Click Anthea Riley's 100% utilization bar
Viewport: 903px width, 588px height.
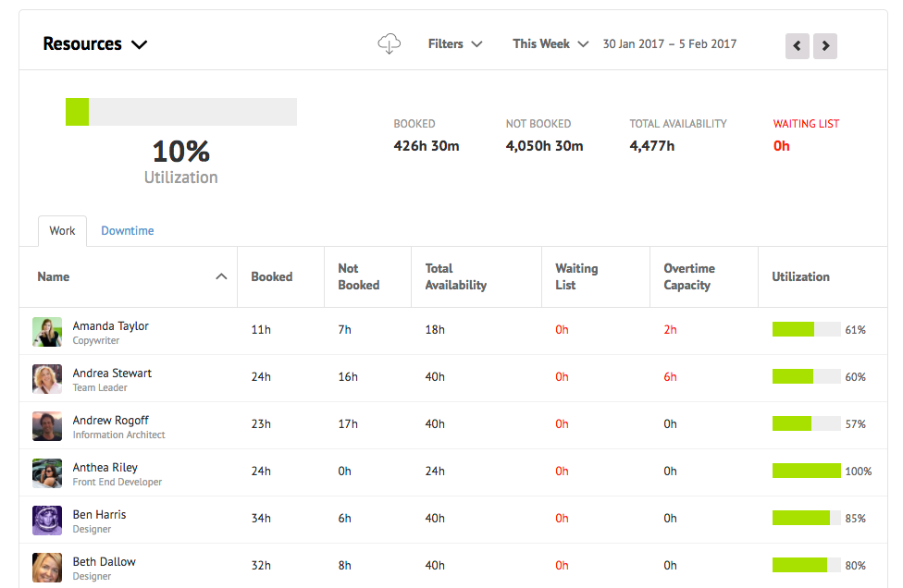[x=807, y=471]
